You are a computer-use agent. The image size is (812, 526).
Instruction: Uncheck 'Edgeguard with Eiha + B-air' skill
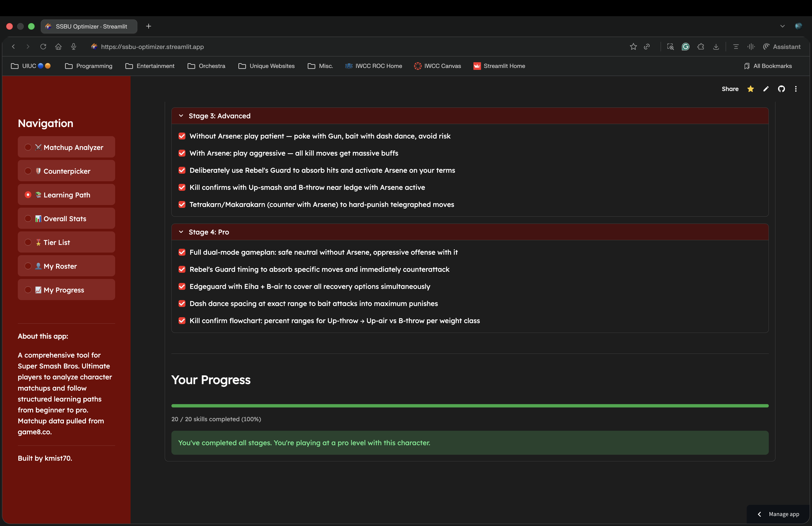pyautogui.click(x=182, y=286)
